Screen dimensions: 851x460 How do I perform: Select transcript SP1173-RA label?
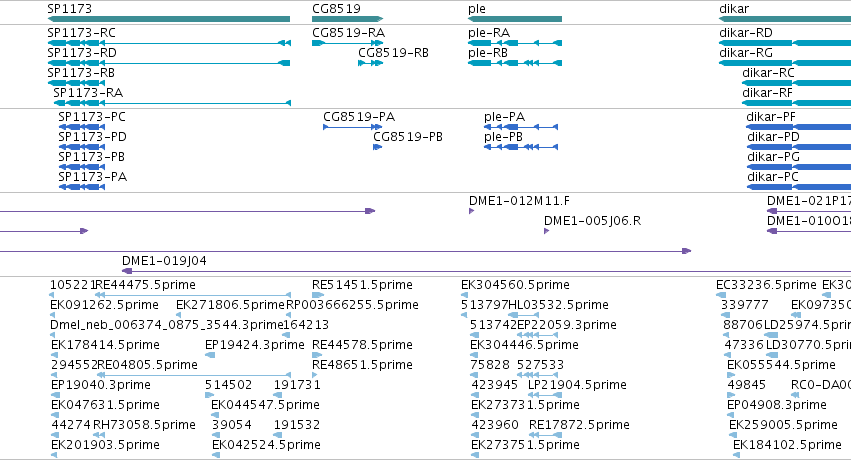click(88, 93)
